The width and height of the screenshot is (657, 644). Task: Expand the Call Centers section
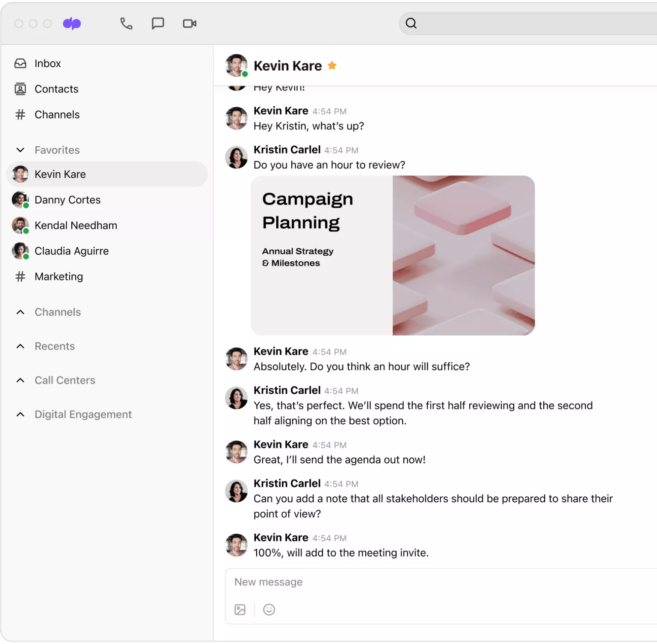pyautogui.click(x=20, y=380)
